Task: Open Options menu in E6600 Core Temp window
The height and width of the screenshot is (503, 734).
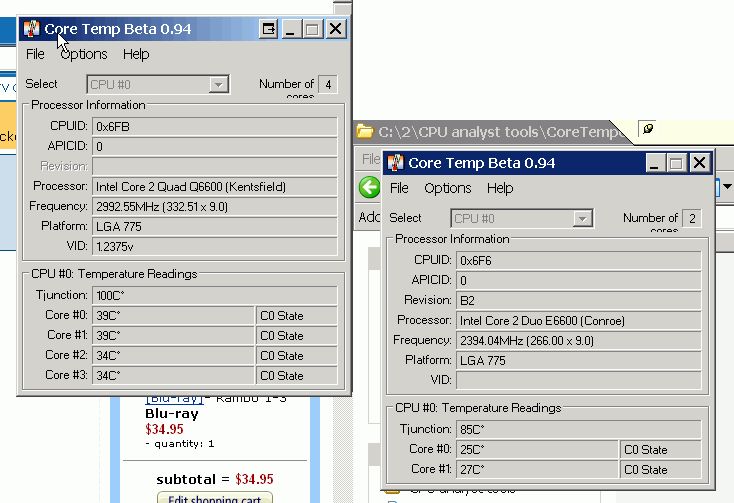Action: click(x=448, y=188)
